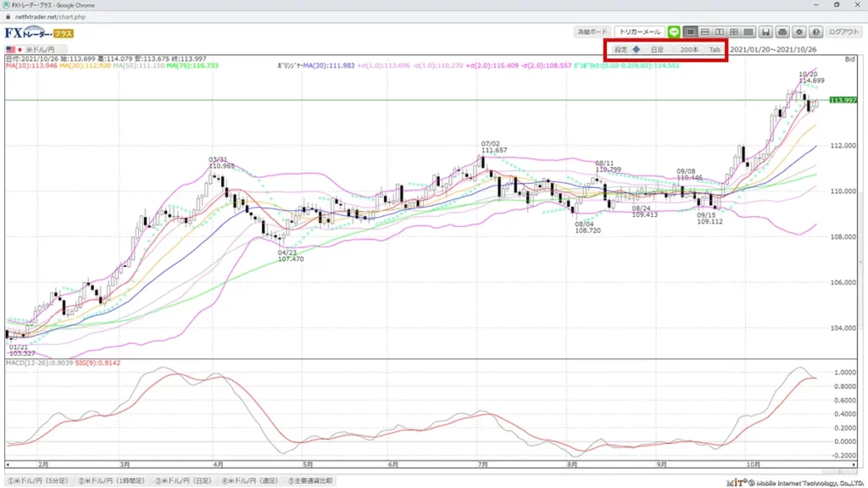Switch to 主要通貨比較 tab
This screenshot has width=868, height=488.
tap(310, 480)
